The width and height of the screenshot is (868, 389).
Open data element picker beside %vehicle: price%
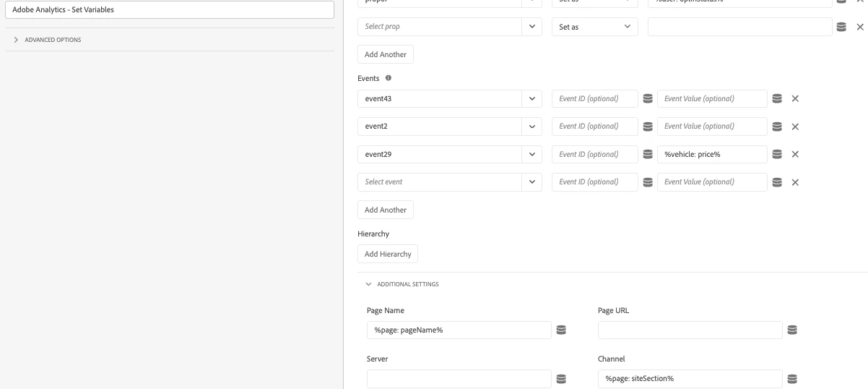tap(777, 154)
